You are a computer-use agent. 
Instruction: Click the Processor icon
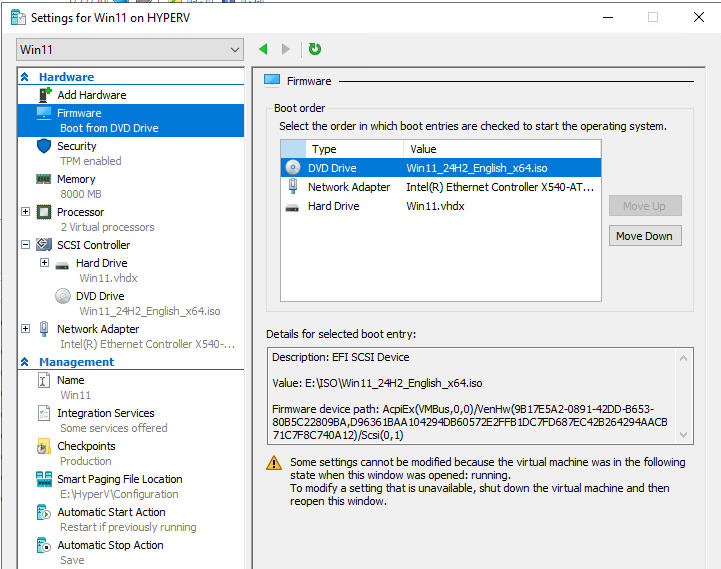[44, 212]
